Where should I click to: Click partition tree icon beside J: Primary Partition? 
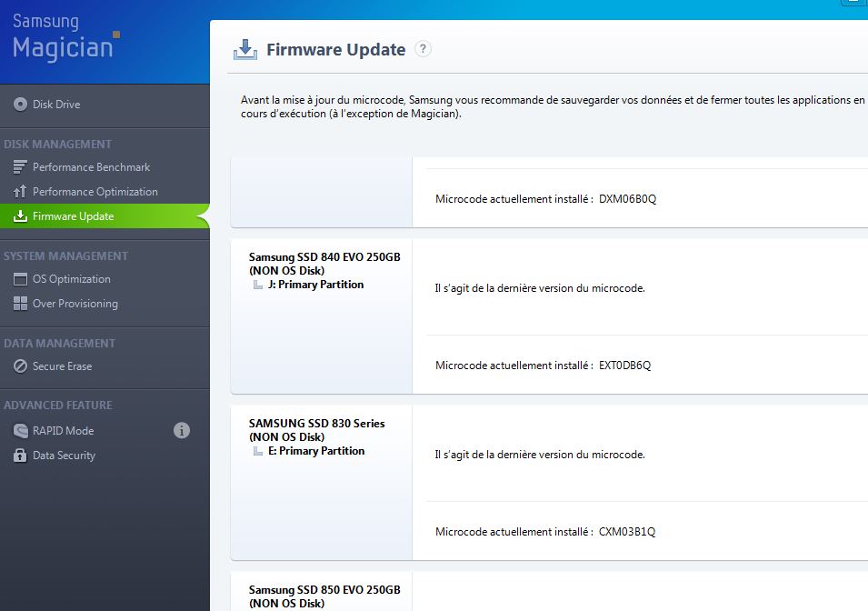(258, 285)
